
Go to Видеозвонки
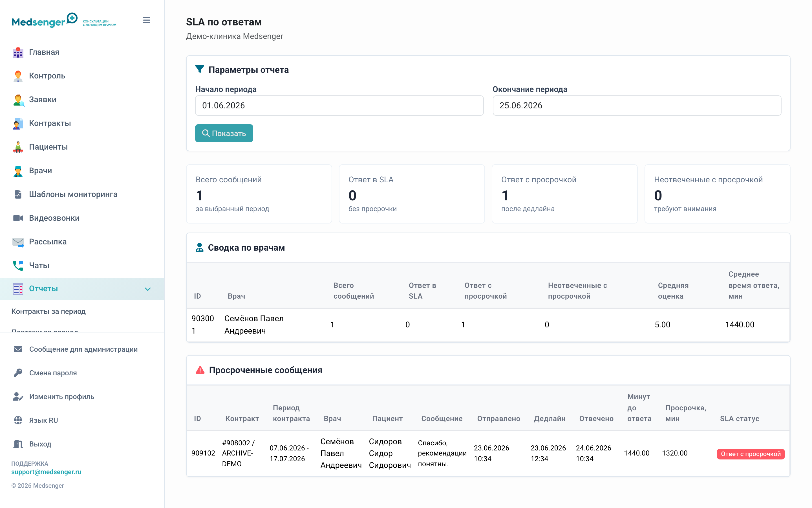pyautogui.click(x=54, y=218)
